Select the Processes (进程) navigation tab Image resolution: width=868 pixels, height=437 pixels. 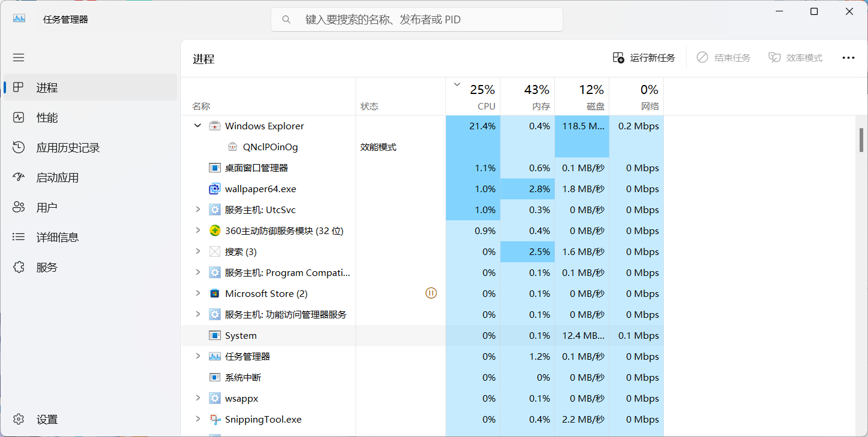[x=90, y=87]
